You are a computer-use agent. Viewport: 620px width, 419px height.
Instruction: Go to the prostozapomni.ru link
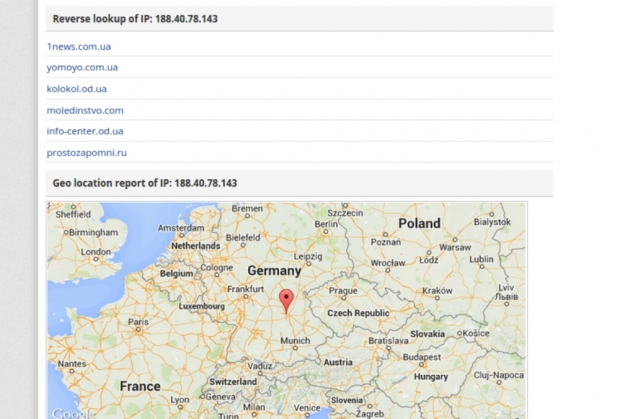[87, 152]
